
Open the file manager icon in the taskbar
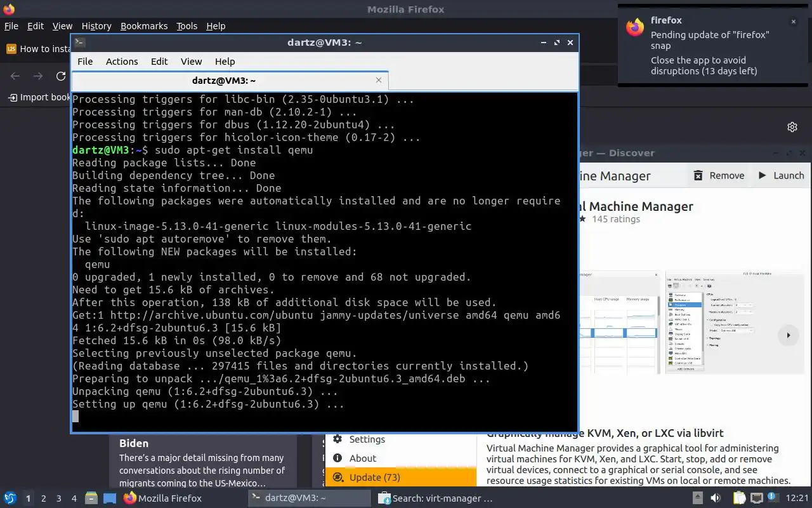click(91, 498)
